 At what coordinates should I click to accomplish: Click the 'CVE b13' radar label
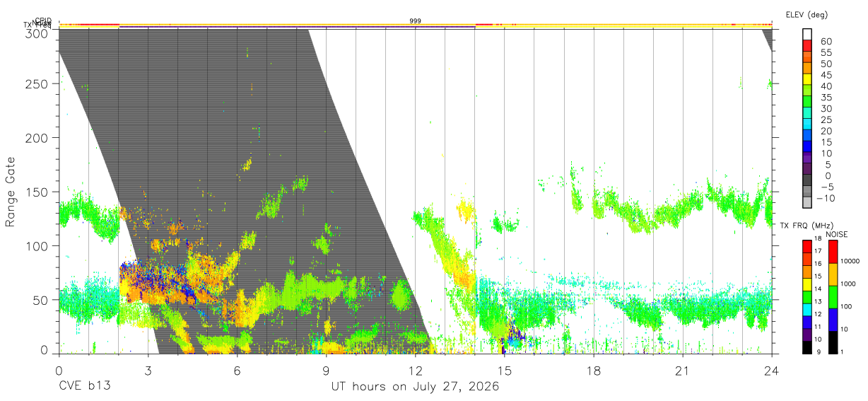click(x=85, y=387)
